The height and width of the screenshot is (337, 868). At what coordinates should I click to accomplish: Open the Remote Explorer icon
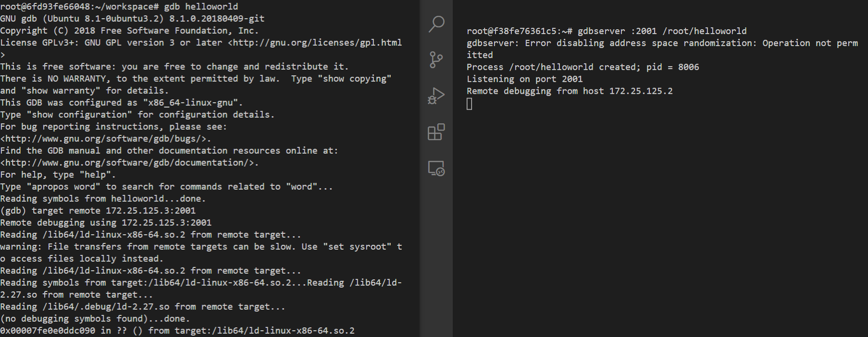436,168
